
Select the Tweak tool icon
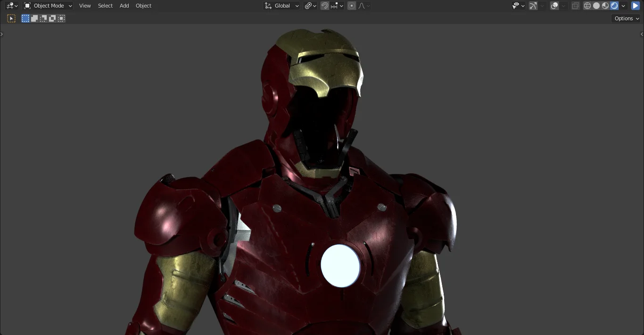tap(11, 18)
